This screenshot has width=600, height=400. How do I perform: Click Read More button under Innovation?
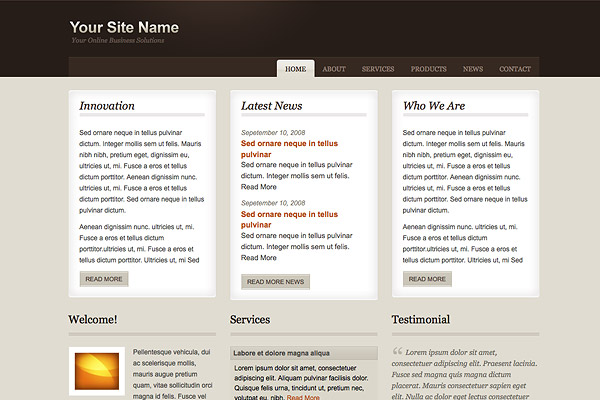104,279
